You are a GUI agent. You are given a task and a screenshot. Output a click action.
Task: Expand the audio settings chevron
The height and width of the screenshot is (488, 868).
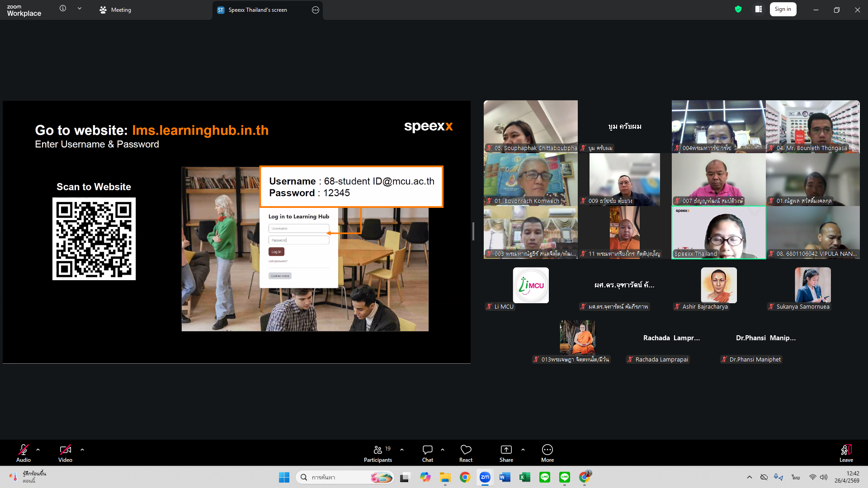[38, 450]
